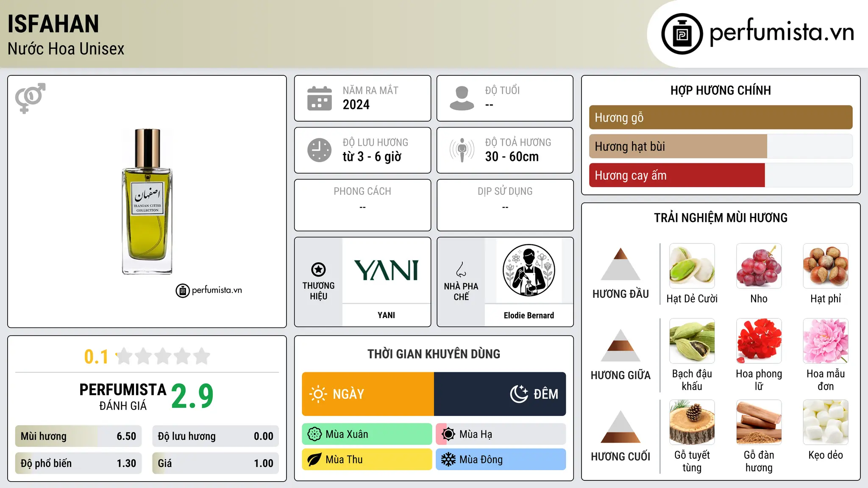Click the Độ lưu hương rating bar

coord(216,436)
